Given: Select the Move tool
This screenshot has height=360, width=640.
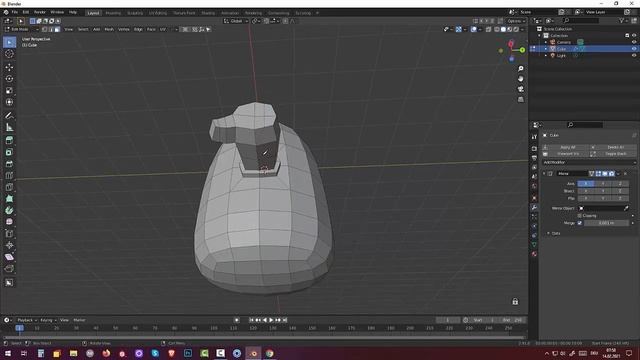Looking at the screenshot, I should coord(9,67).
